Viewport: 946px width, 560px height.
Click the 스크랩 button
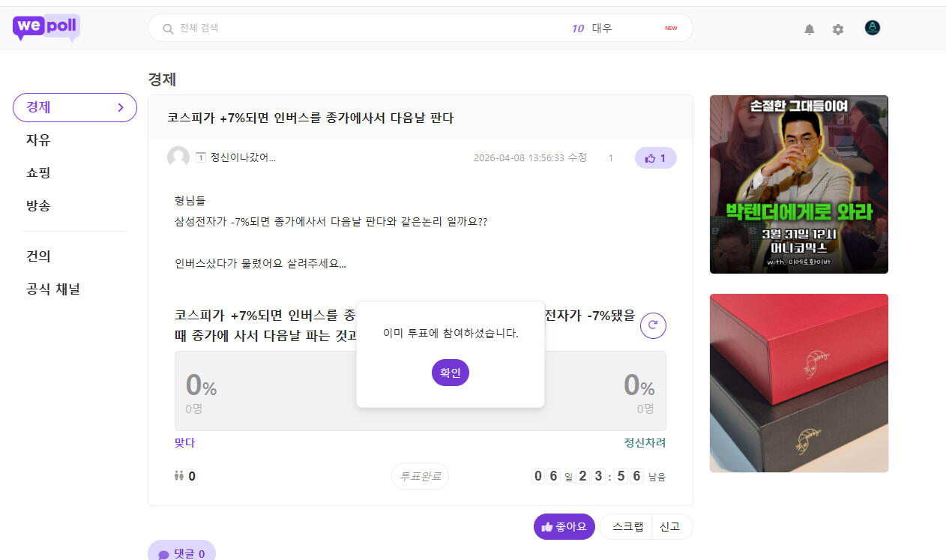tap(627, 526)
